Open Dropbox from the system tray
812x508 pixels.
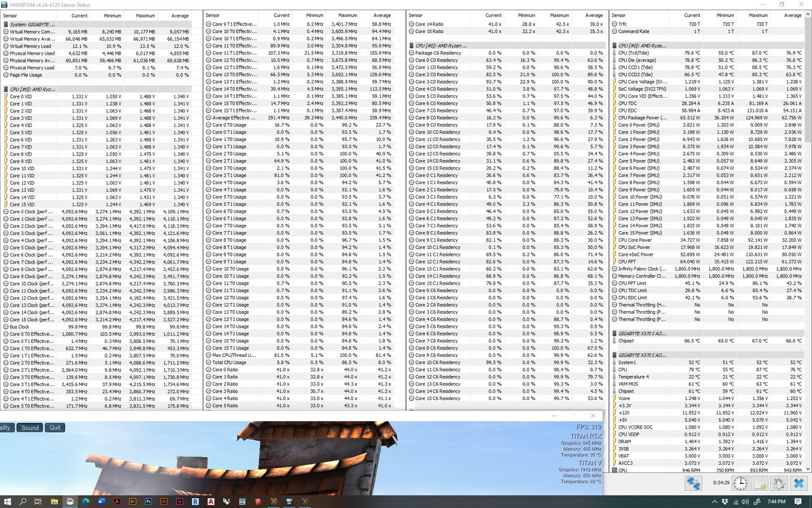coord(726,502)
